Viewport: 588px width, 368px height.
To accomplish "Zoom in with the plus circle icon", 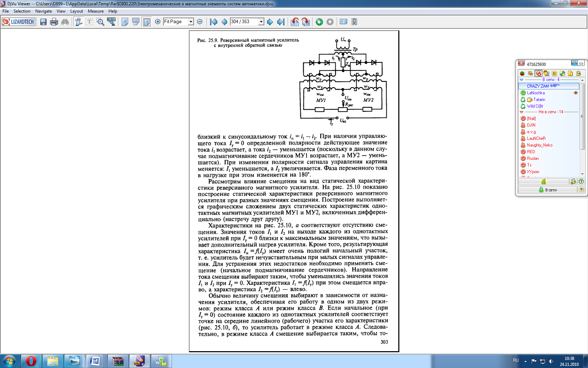I will coord(158,22).
